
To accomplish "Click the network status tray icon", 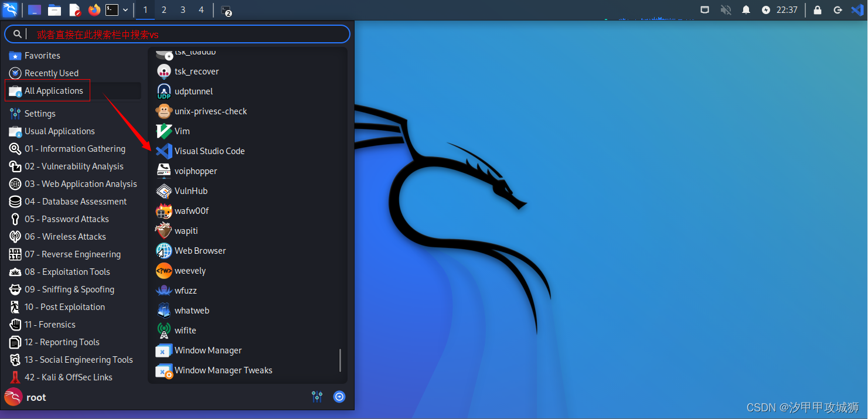I will (706, 10).
